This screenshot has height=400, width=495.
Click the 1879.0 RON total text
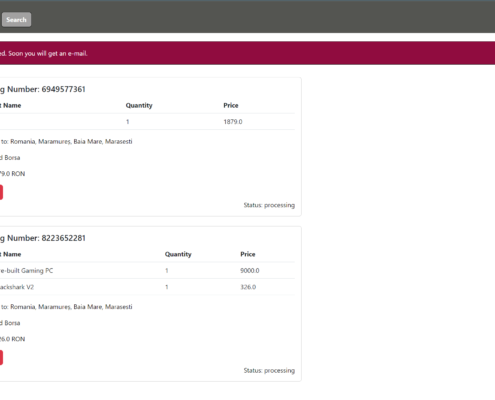point(12,174)
